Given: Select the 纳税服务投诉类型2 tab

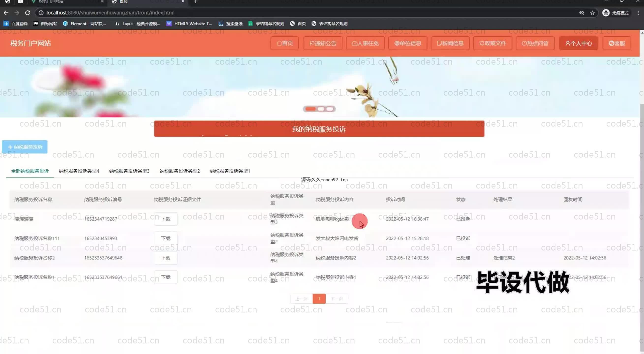Looking at the screenshot, I should [180, 171].
